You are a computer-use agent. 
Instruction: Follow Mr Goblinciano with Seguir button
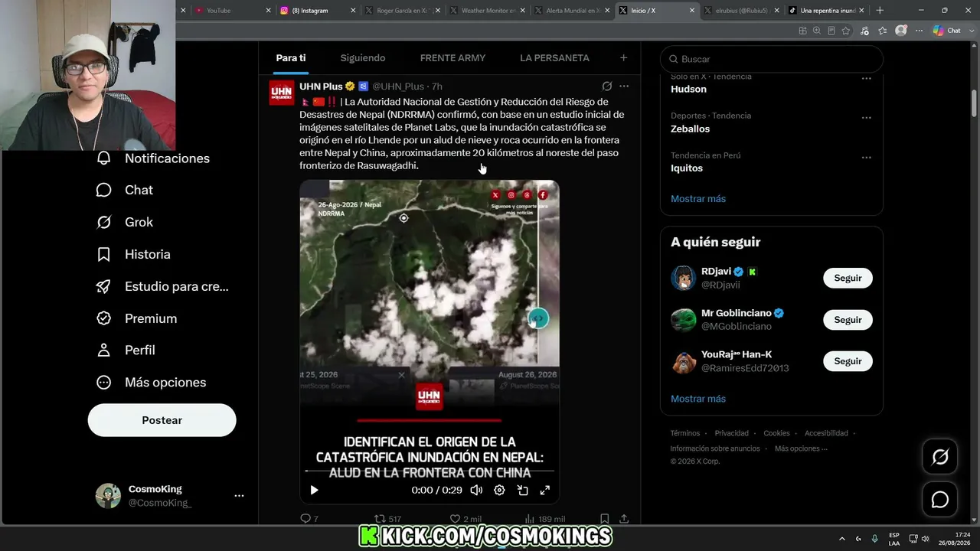point(848,320)
